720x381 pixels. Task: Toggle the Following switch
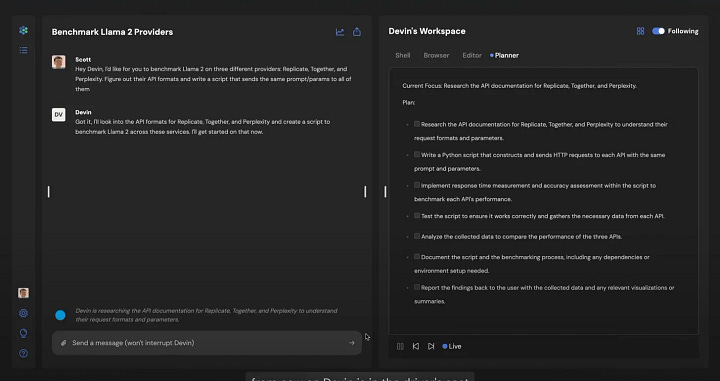658,31
